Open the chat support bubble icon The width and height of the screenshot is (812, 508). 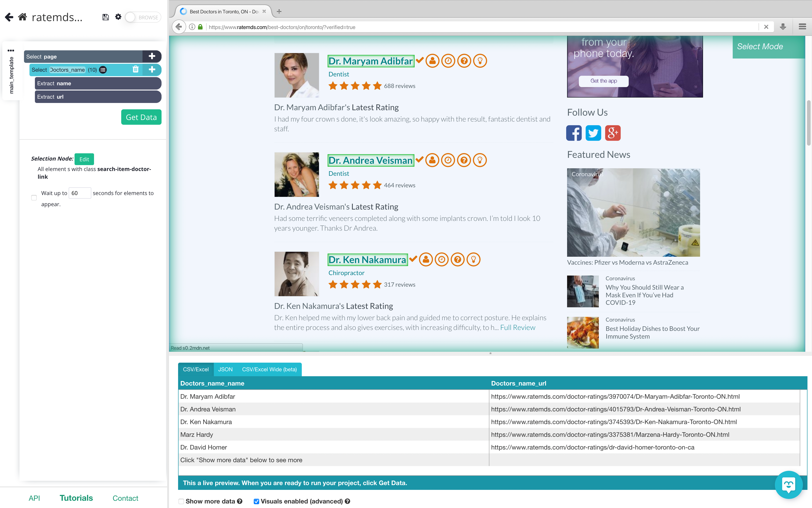tap(788, 485)
